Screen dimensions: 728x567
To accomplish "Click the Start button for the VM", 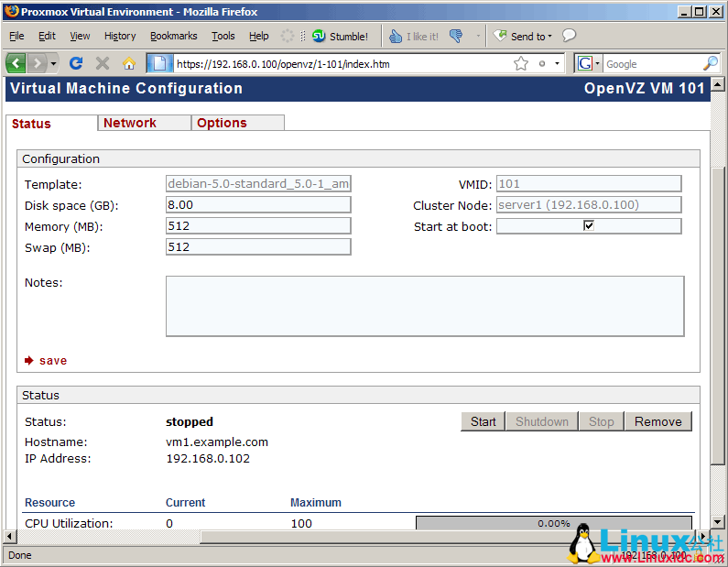I will 483,421.
